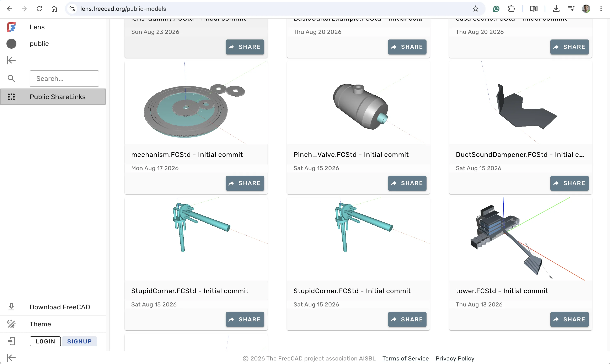The width and height of the screenshot is (610, 364).
Task: Click the public account avatar circle
Action: (x=11, y=44)
